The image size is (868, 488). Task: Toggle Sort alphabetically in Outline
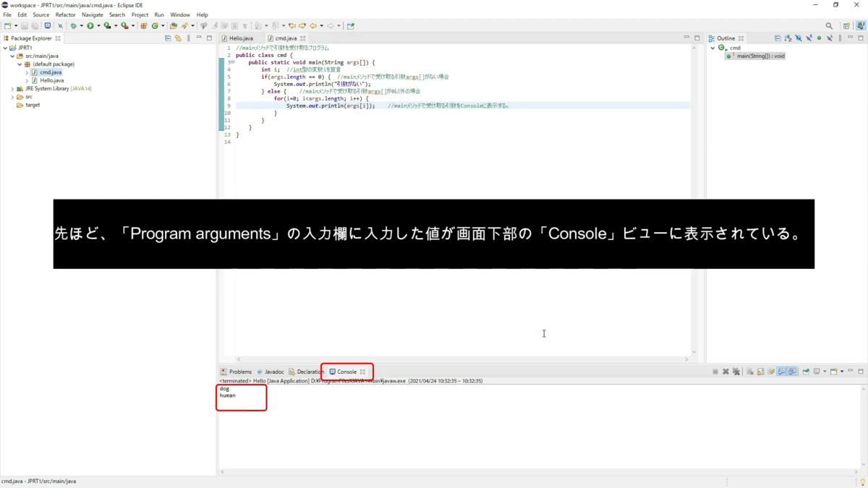click(x=788, y=38)
